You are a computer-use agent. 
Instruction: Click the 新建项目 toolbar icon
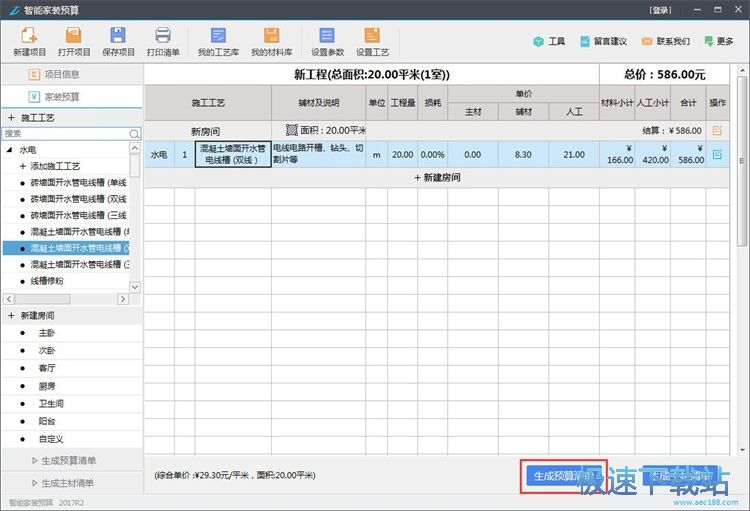[x=29, y=41]
